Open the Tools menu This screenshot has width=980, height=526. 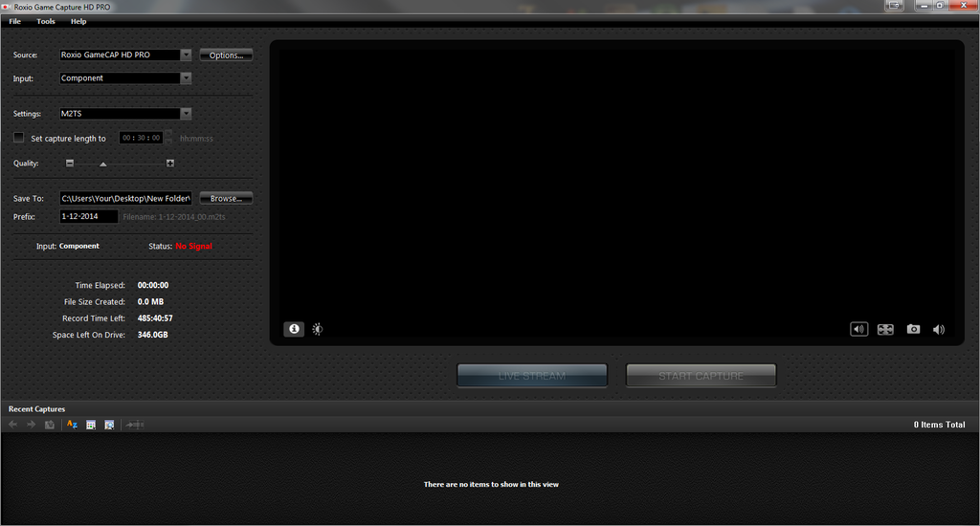46,21
